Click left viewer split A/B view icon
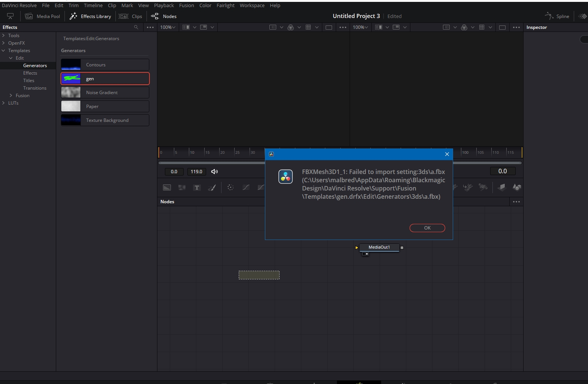Image resolution: width=588 pixels, height=384 pixels. click(186, 27)
